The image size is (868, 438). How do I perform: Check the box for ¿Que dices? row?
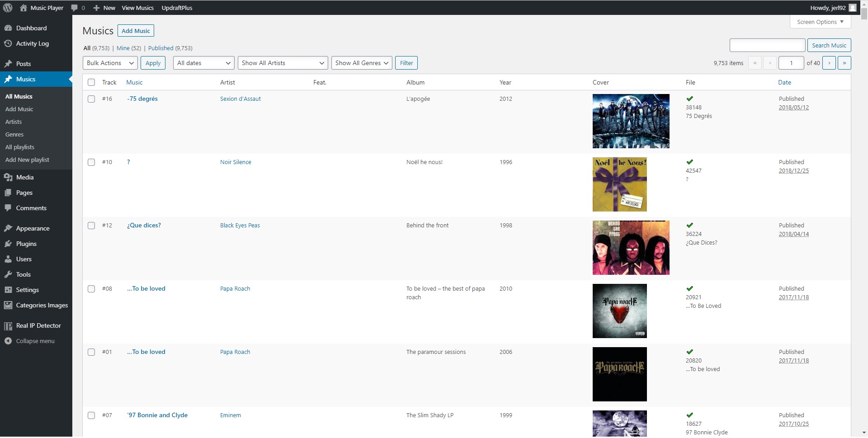coord(91,226)
